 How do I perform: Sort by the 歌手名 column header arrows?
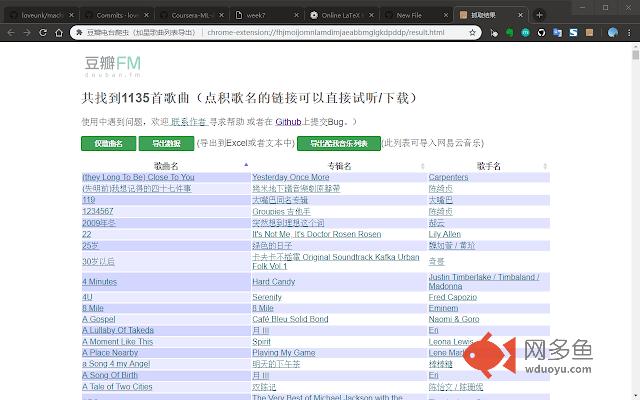[x=545, y=166]
